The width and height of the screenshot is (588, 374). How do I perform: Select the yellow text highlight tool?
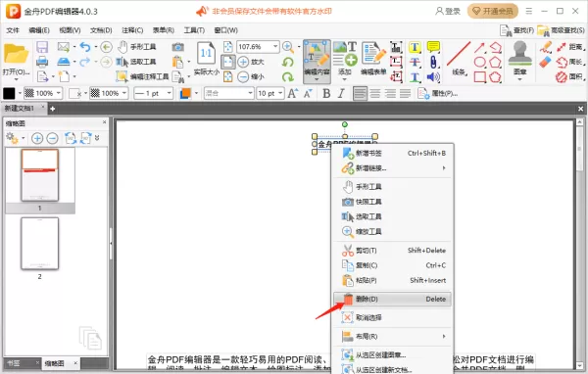click(415, 47)
